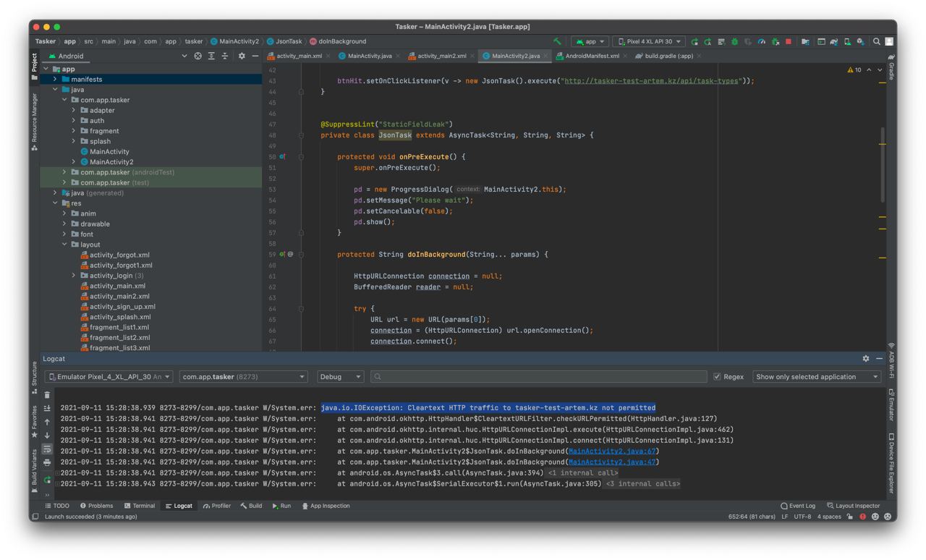Toggle the Regex checkbox in Logcat

pyautogui.click(x=717, y=377)
